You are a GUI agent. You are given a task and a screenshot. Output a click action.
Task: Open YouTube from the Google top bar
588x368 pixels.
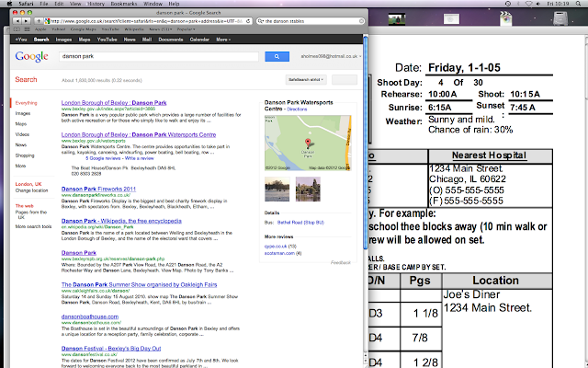click(107, 40)
